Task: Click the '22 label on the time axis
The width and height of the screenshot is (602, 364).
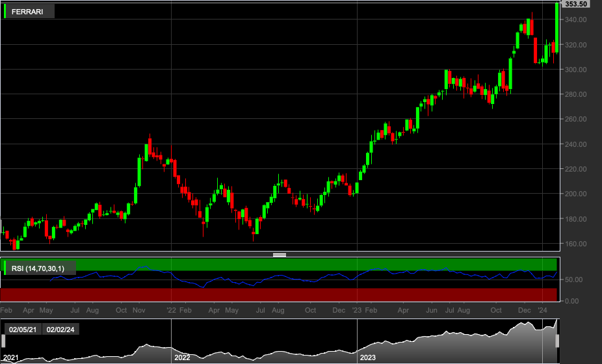Action: point(171,310)
